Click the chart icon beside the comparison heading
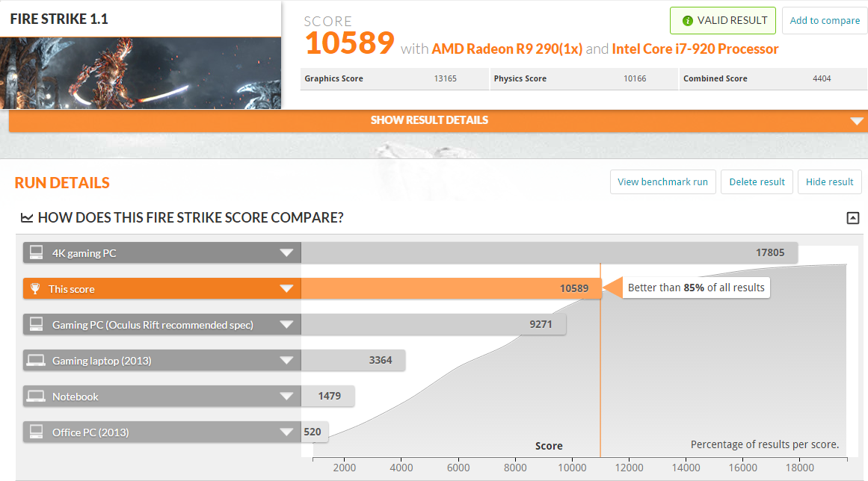Screen dimensions: 868x481 27,218
